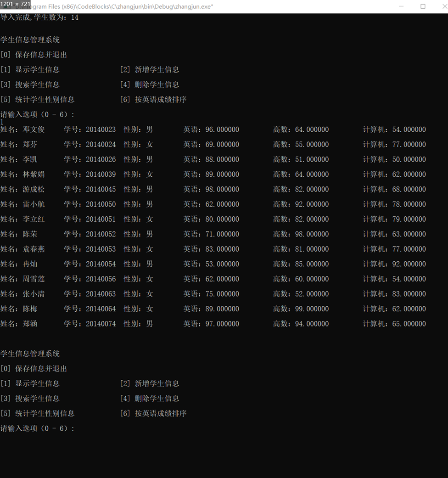Click the student name 冉灿

click(30, 264)
